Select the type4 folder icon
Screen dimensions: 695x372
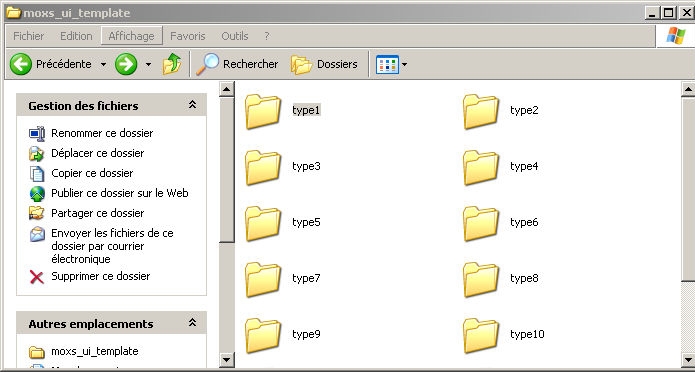481,167
